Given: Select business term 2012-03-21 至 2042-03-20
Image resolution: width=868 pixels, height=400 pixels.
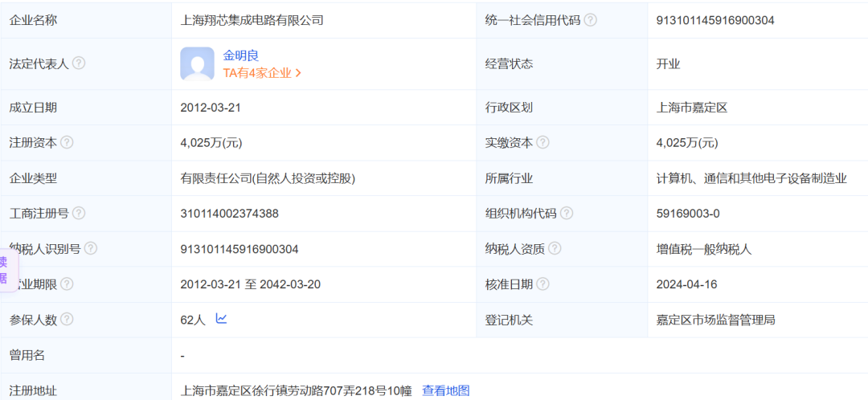Looking at the screenshot, I should (x=250, y=285).
